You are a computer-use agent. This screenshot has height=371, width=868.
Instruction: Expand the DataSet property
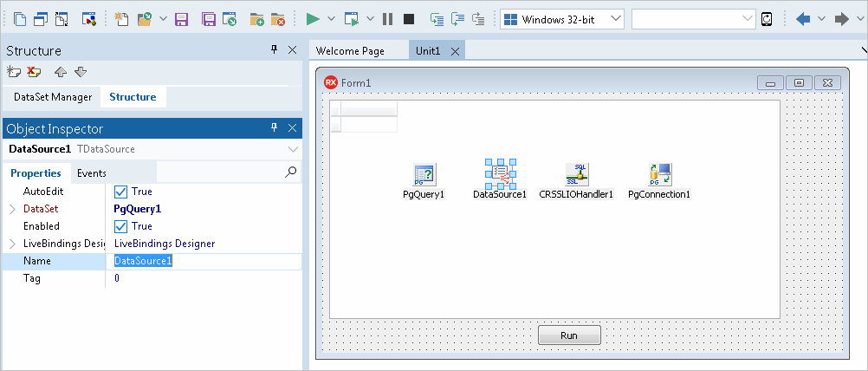click(x=13, y=209)
